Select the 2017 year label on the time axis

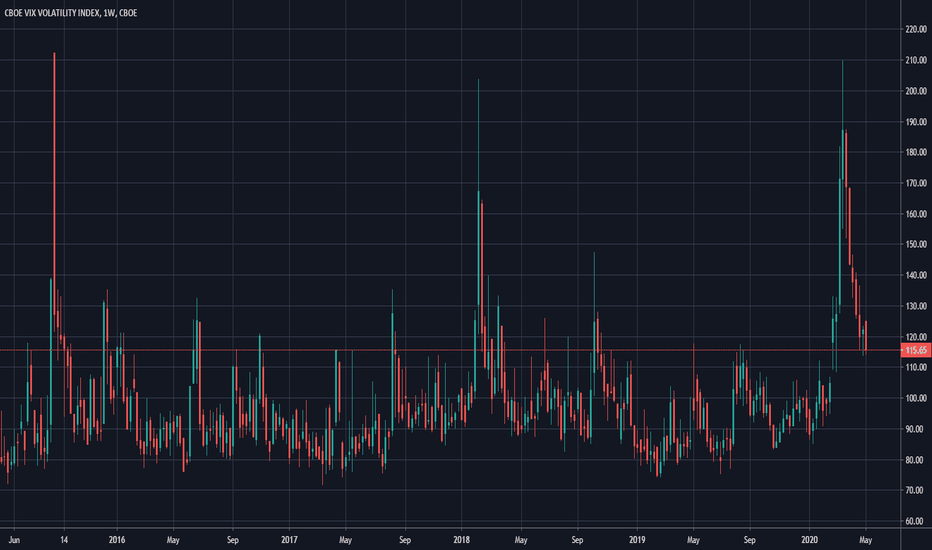[289, 540]
